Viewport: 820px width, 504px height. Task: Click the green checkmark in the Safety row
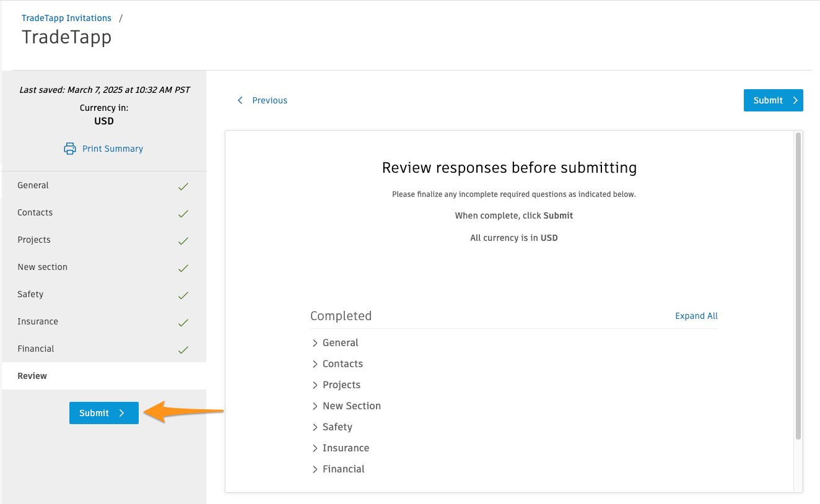[183, 295]
